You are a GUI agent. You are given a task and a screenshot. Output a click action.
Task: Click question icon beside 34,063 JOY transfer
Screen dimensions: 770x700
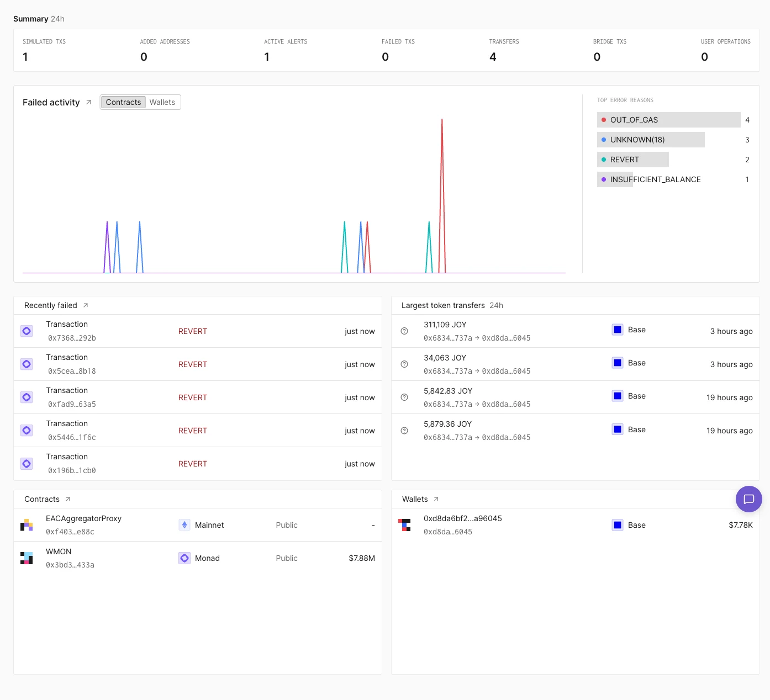pos(404,364)
